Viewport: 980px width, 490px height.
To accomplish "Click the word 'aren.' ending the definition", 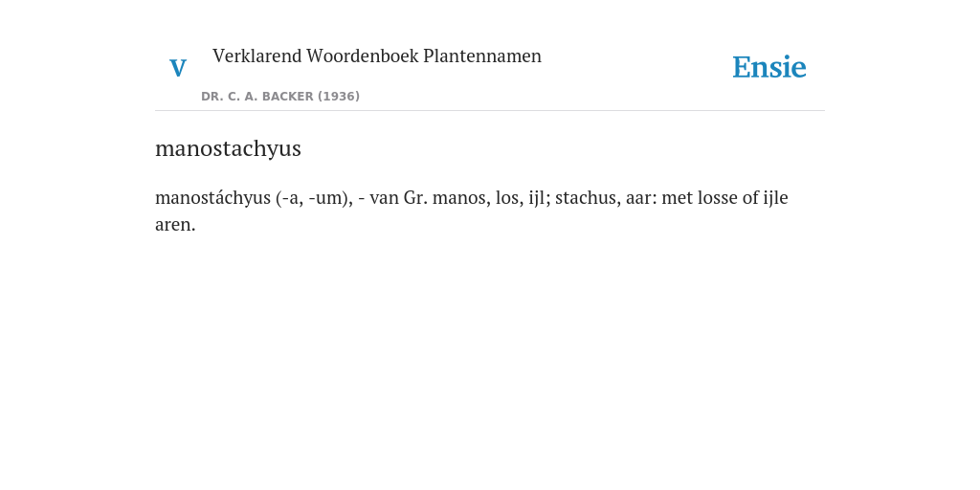I will [x=175, y=225].
